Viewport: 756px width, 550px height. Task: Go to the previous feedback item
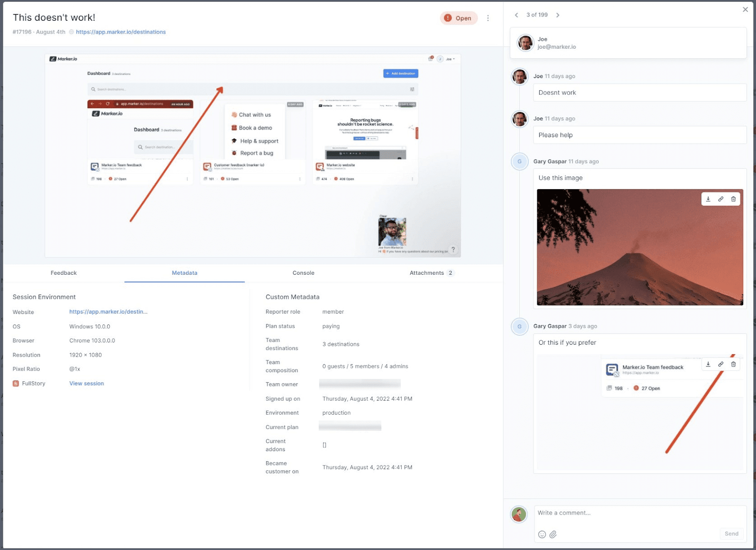coord(516,15)
